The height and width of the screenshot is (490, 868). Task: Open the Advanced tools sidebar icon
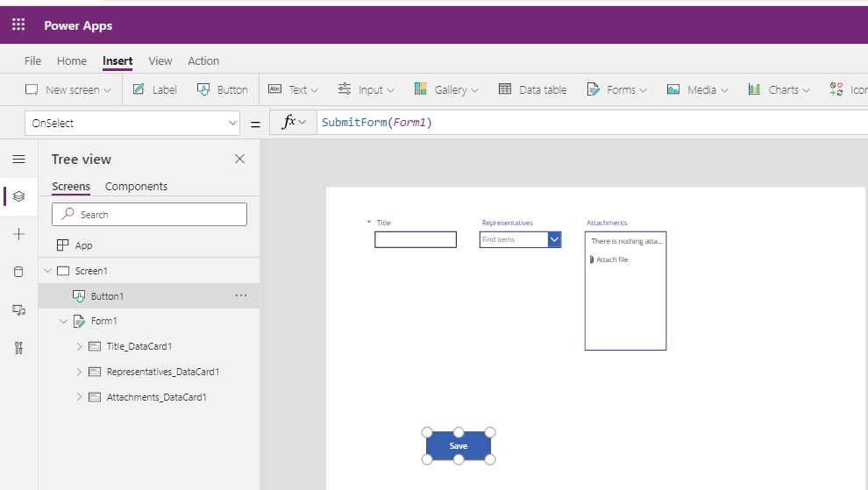click(18, 348)
